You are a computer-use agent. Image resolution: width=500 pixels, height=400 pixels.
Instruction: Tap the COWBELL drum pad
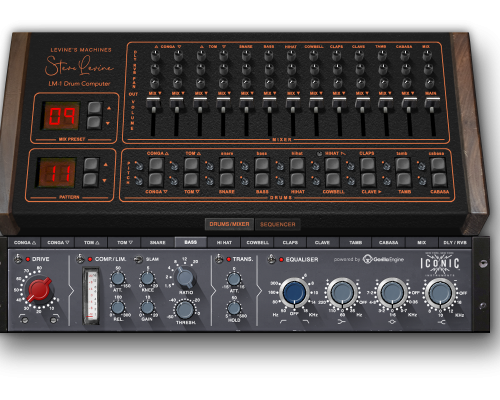pyautogui.click(x=333, y=180)
